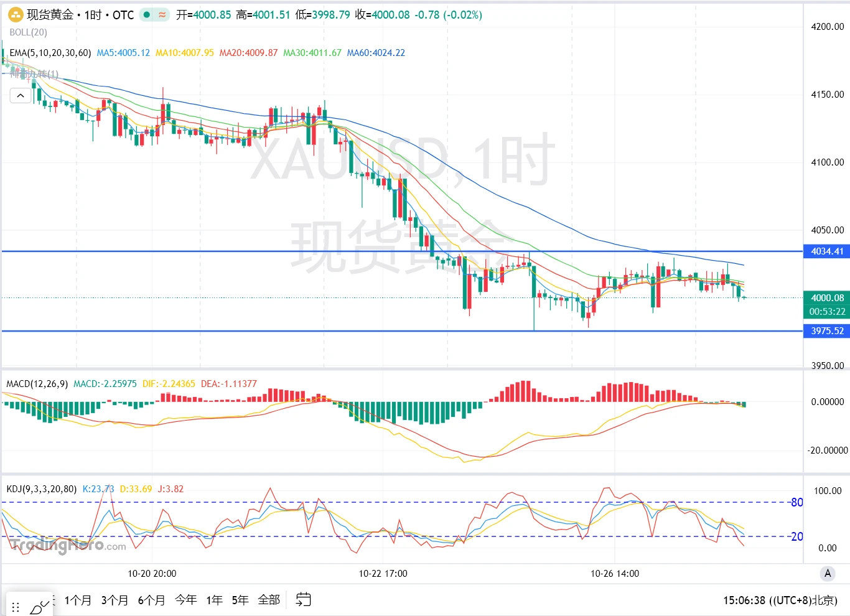Image resolution: width=850 pixels, height=616 pixels.
Task: Toggle auto scale with the A button
Action: tap(828, 574)
